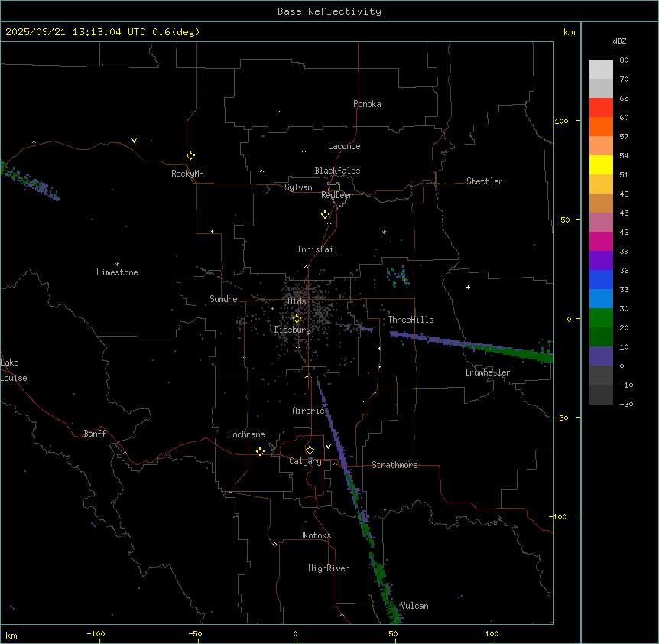Click the Stettler town label
The height and width of the screenshot is (644, 659).
pos(485,182)
